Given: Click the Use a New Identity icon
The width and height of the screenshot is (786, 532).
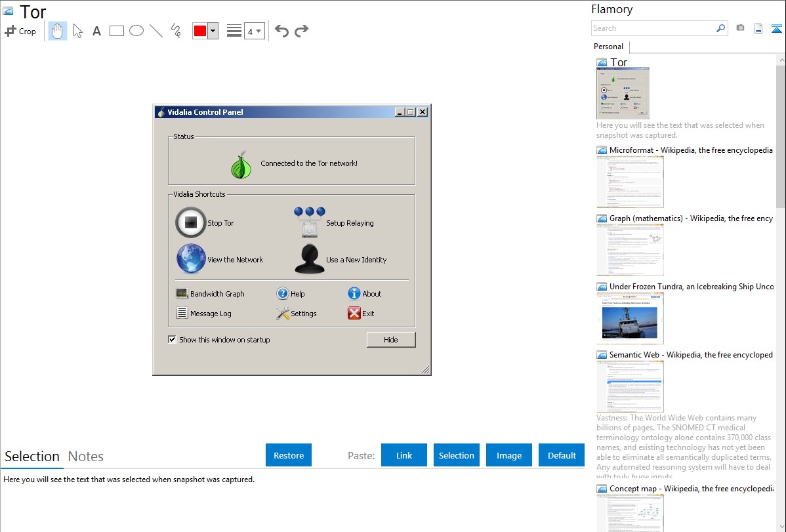Looking at the screenshot, I should click(309, 258).
